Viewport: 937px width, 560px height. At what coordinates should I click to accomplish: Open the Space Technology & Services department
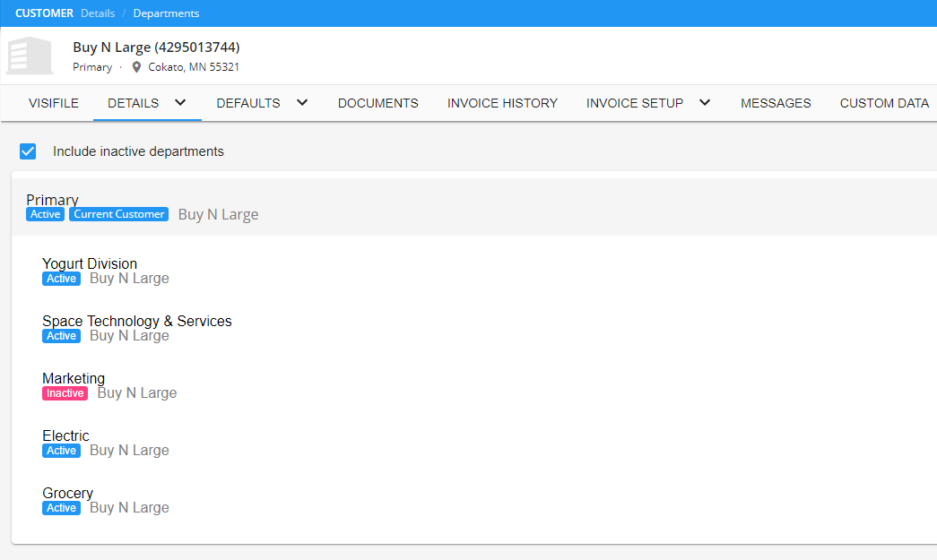137,321
